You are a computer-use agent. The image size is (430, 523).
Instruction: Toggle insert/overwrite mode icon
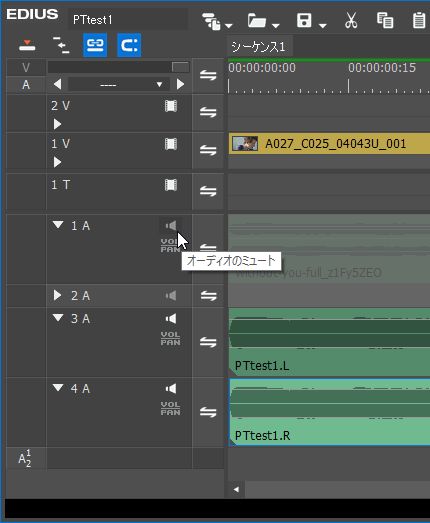coord(27,45)
